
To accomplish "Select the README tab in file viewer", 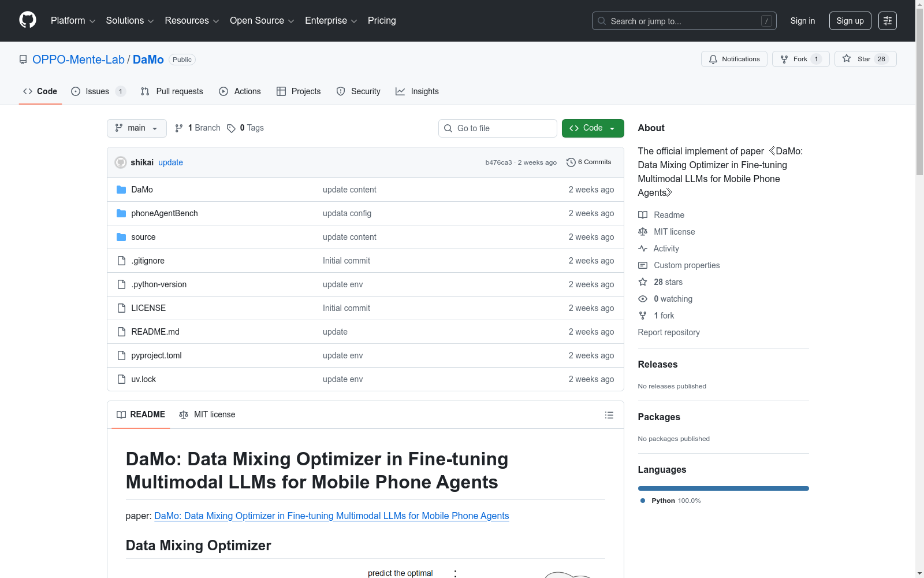I will click(141, 414).
